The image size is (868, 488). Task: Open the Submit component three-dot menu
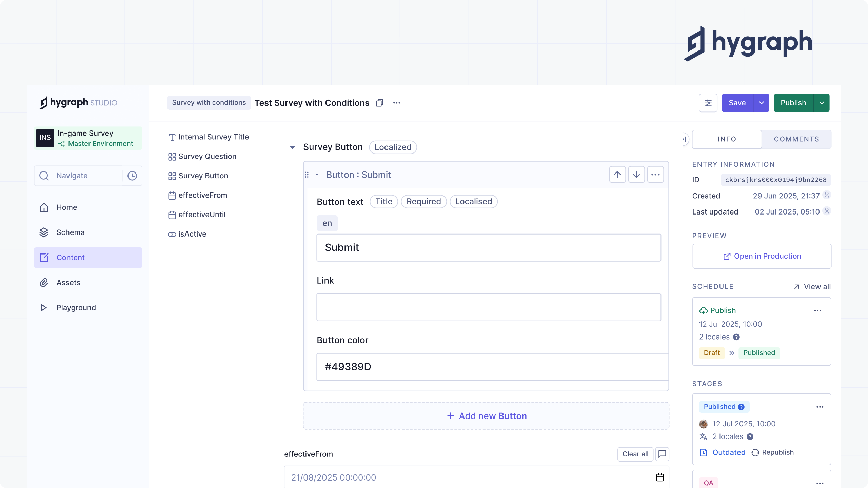[x=655, y=175]
